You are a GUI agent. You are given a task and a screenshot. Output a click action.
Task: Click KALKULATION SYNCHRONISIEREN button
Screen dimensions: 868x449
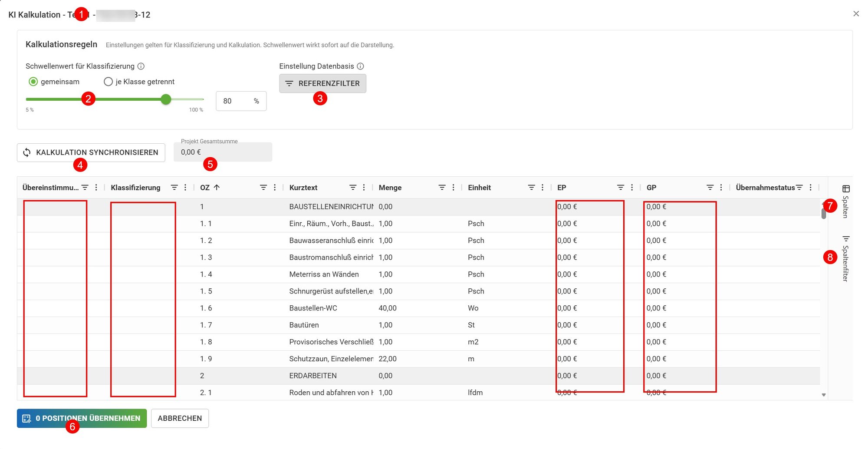pos(91,152)
